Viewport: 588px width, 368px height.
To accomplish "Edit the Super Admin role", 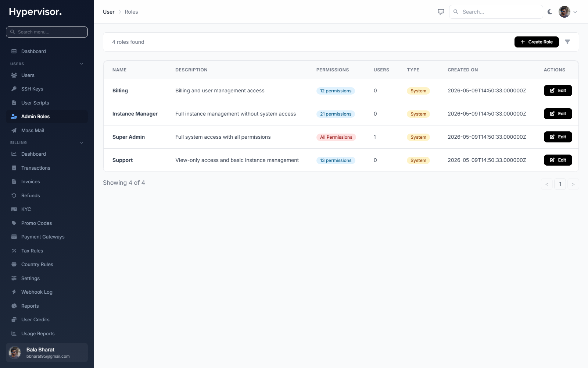I will [558, 137].
